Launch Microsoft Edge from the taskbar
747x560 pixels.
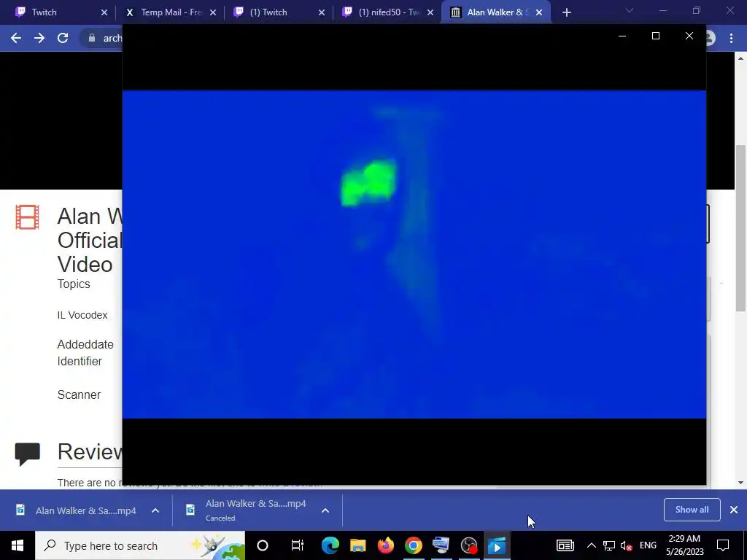[x=330, y=545]
